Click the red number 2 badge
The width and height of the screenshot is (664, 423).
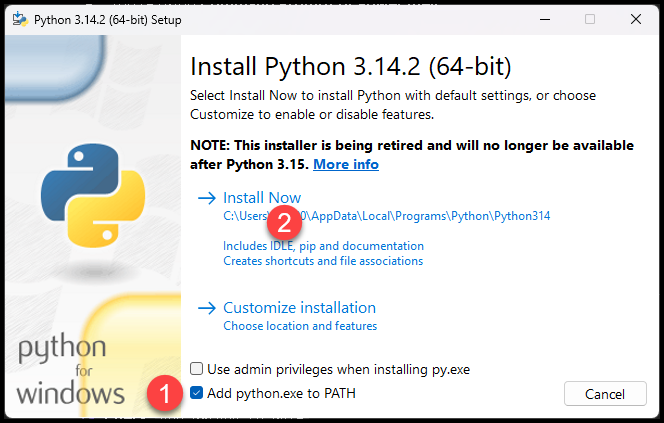283,220
